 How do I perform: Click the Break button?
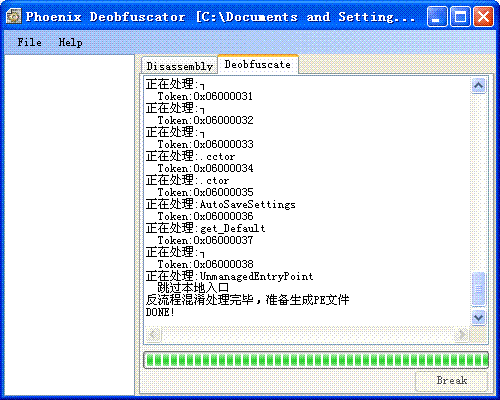(x=451, y=380)
